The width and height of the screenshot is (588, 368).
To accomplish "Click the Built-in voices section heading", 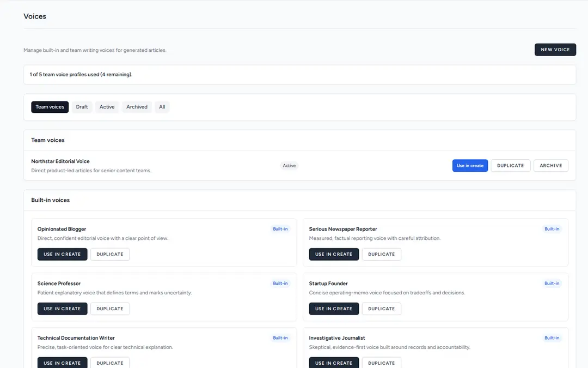I will tap(50, 200).
